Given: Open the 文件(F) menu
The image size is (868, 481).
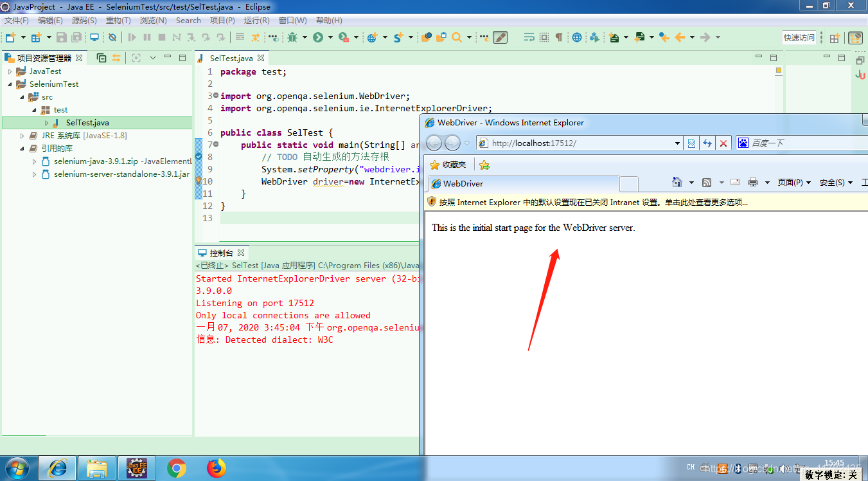Looking at the screenshot, I should click(17, 21).
